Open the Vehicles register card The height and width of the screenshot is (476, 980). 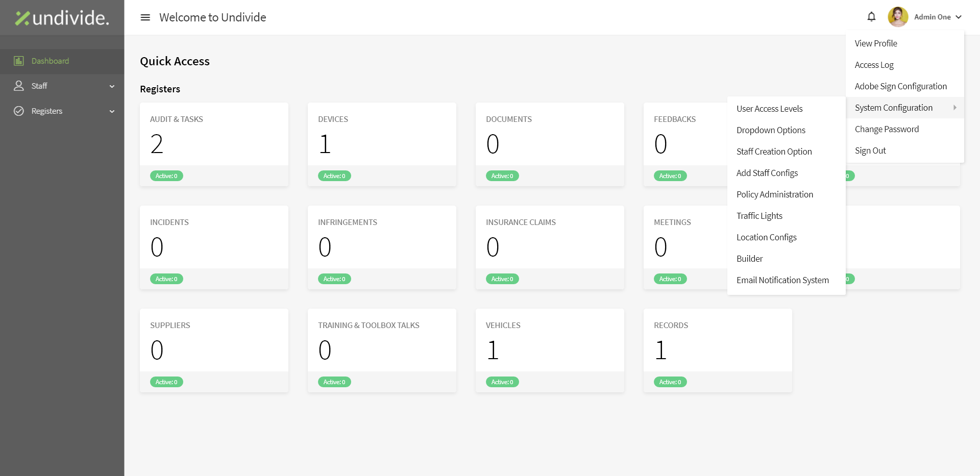tap(550, 350)
